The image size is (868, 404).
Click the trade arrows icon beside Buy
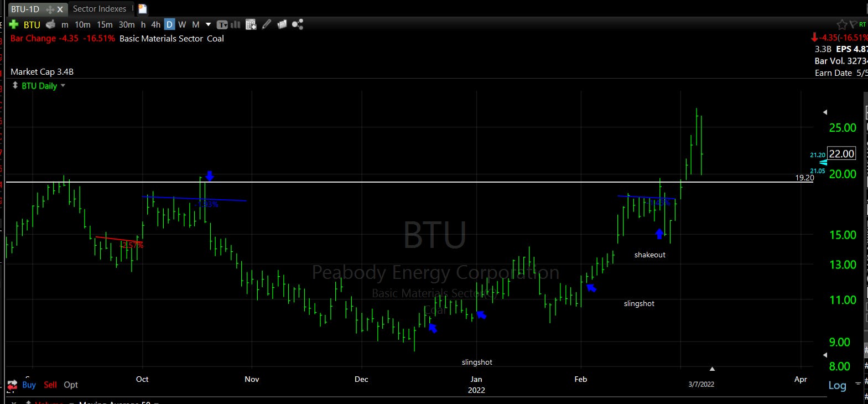click(x=12, y=385)
